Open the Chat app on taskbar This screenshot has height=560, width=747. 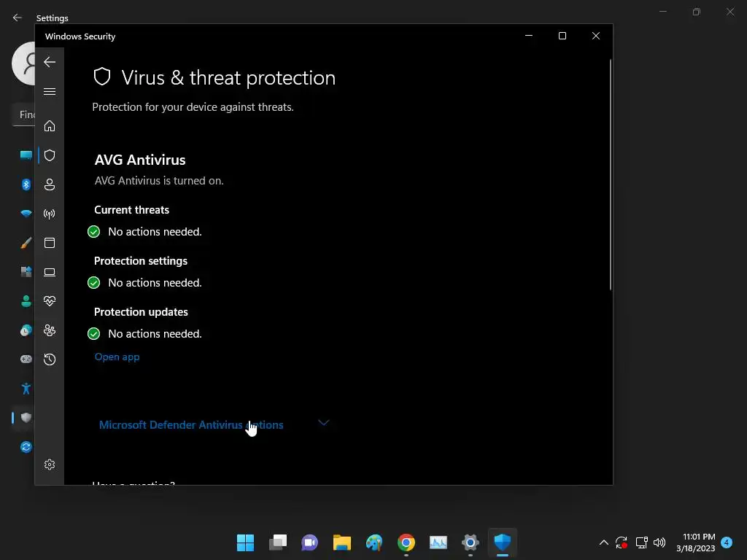tap(309, 542)
